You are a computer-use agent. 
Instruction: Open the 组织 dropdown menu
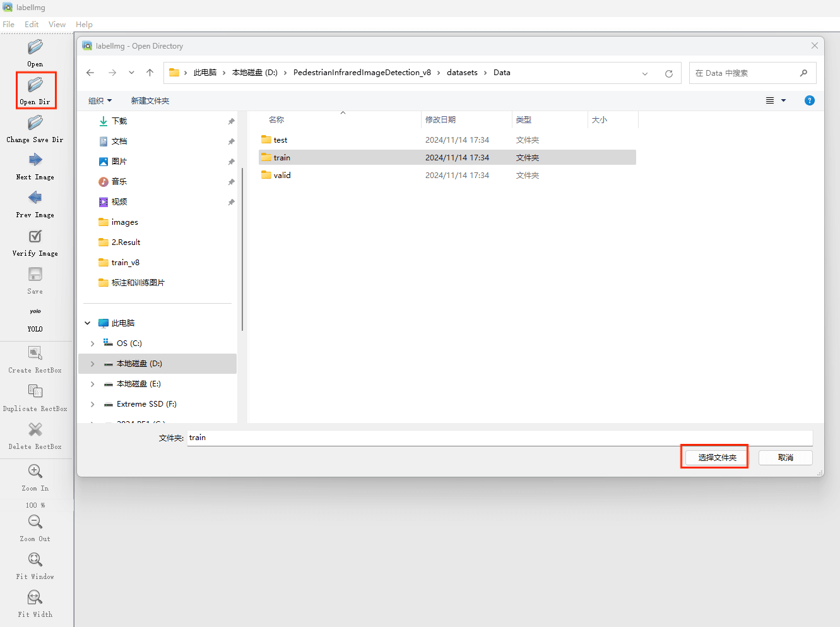[100, 101]
